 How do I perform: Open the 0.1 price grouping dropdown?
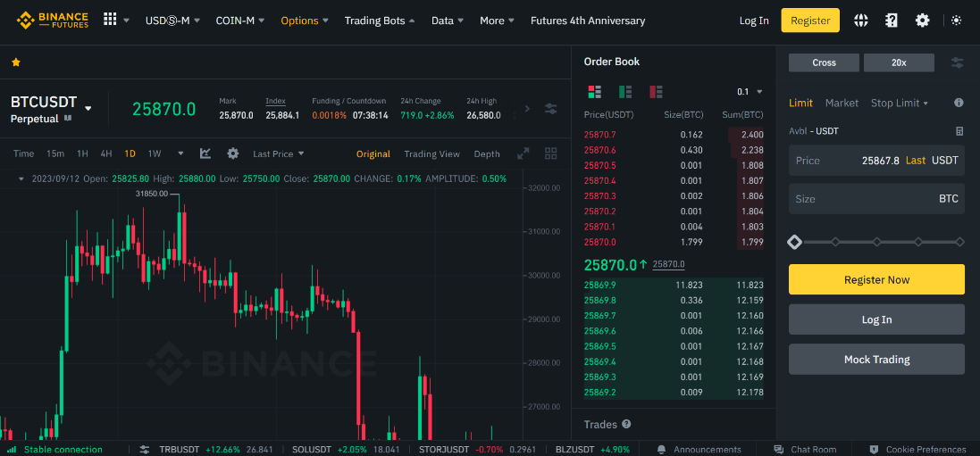[750, 92]
